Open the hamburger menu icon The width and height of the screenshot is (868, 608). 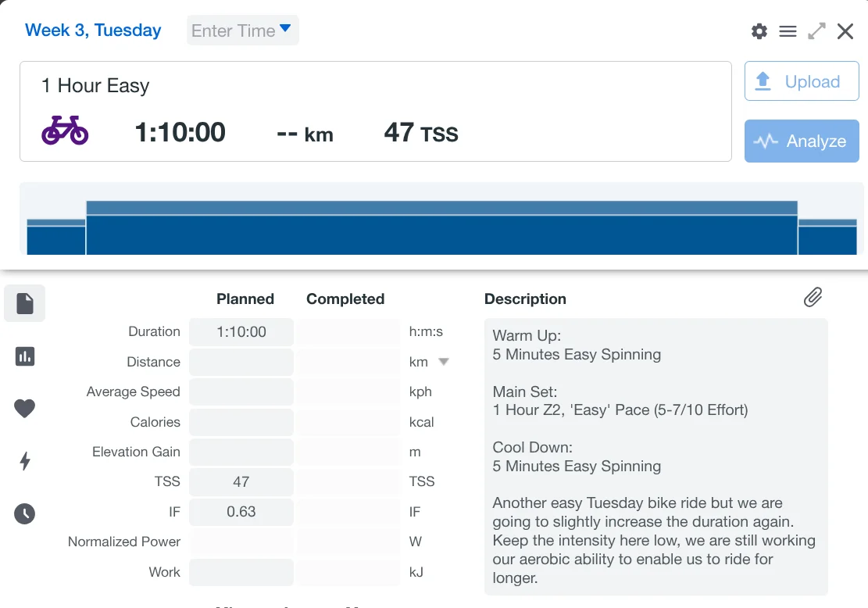pyautogui.click(x=788, y=31)
